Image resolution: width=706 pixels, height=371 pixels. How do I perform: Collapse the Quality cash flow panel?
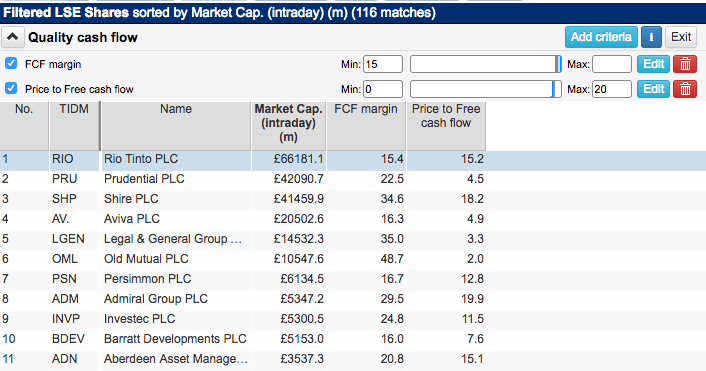12,37
